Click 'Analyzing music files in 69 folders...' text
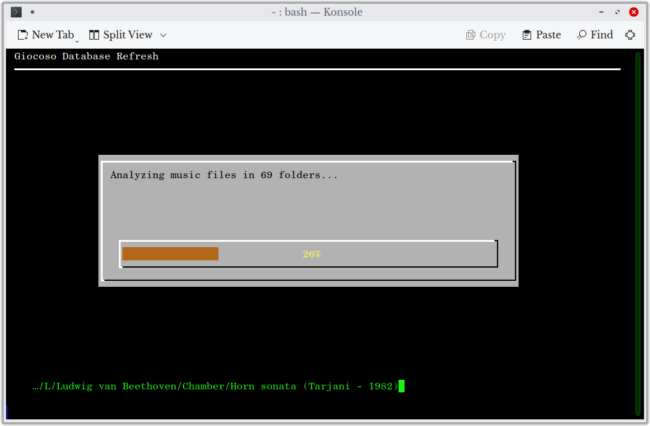 224,175
